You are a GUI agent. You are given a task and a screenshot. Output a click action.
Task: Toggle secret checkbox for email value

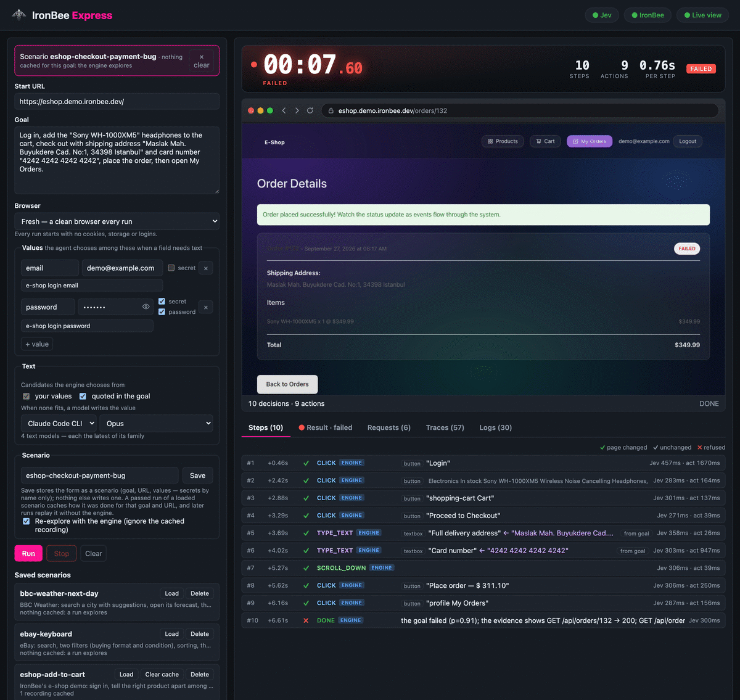171,268
